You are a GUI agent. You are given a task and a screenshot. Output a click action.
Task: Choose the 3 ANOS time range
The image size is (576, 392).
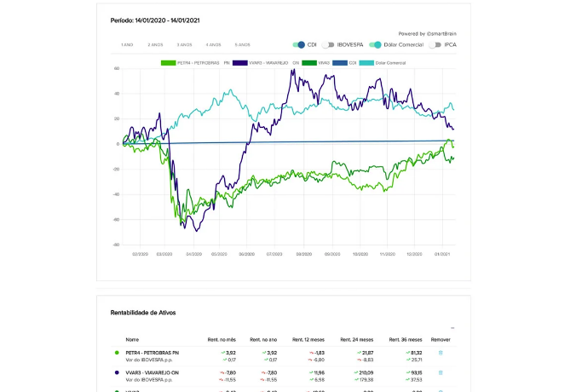[184, 44]
